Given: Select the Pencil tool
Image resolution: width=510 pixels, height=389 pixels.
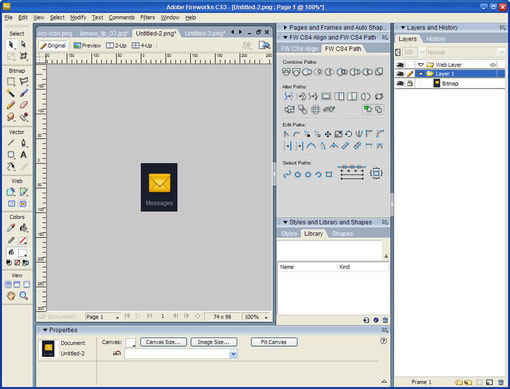Looking at the screenshot, I should coord(11,105).
